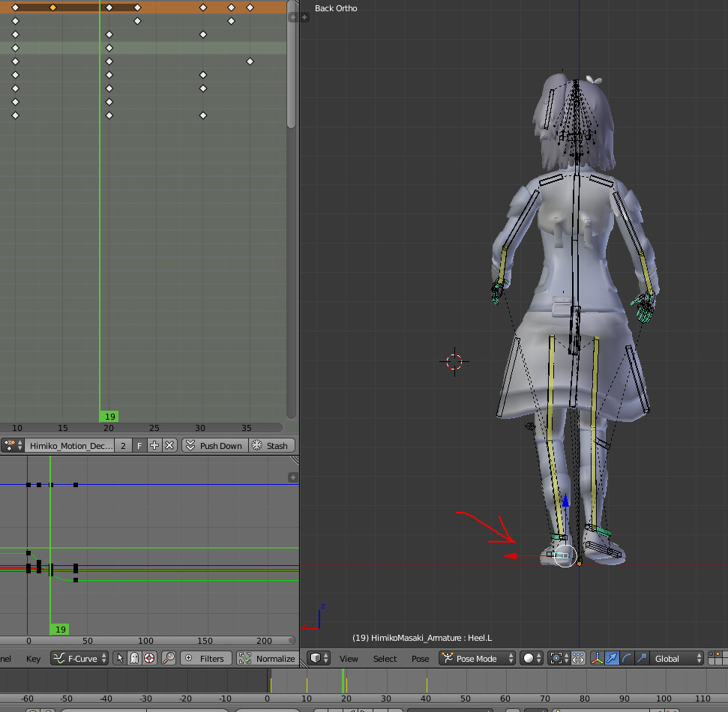Open the View menu in the 3D viewport
728x712 pixels.
[348, 658]
